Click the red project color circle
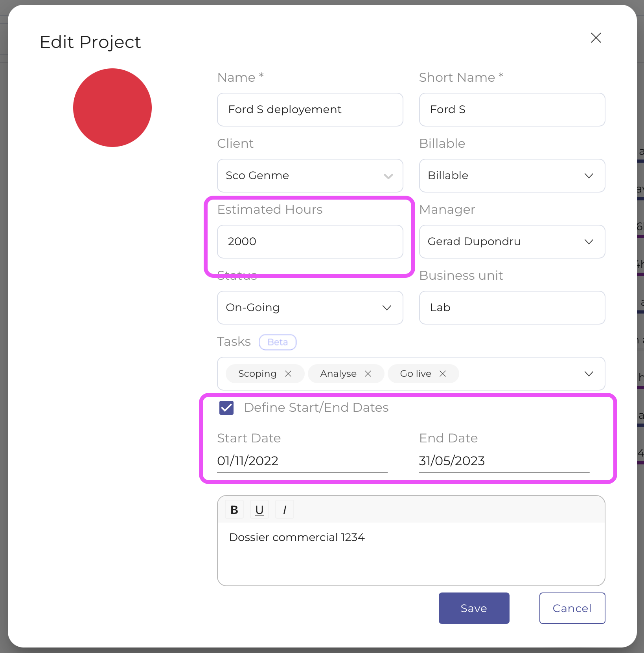 [x=112, y=108]
